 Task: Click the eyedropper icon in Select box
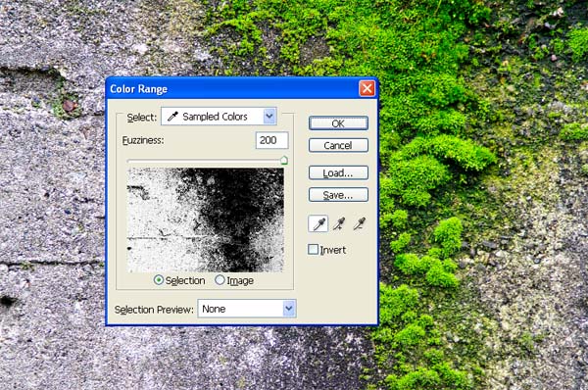[x=172, y=117]
